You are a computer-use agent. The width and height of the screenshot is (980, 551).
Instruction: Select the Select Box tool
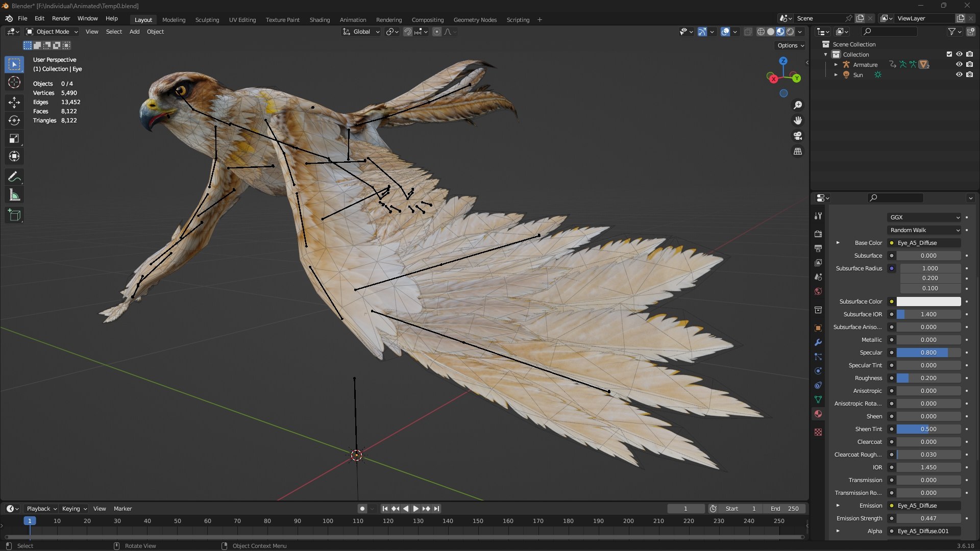14,64
